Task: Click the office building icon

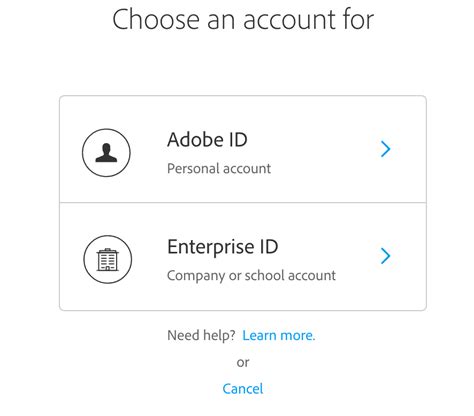Action: (x=107, y=259)
